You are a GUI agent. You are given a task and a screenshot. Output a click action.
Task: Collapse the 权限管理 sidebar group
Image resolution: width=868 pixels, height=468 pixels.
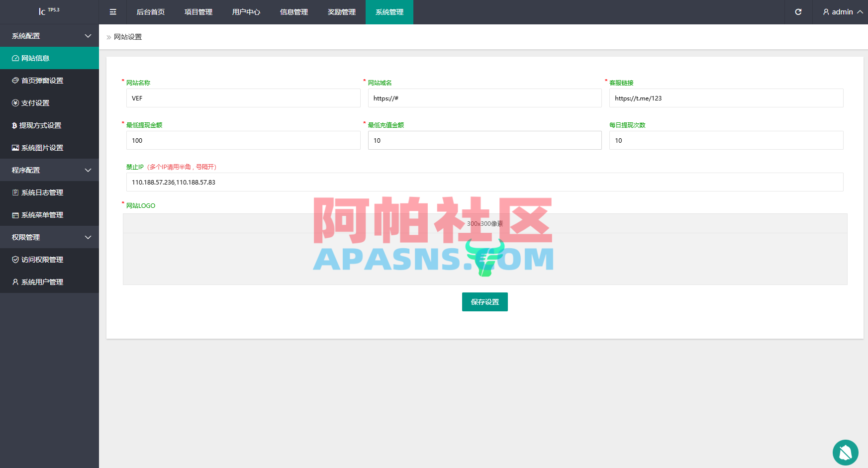point(49,237)
